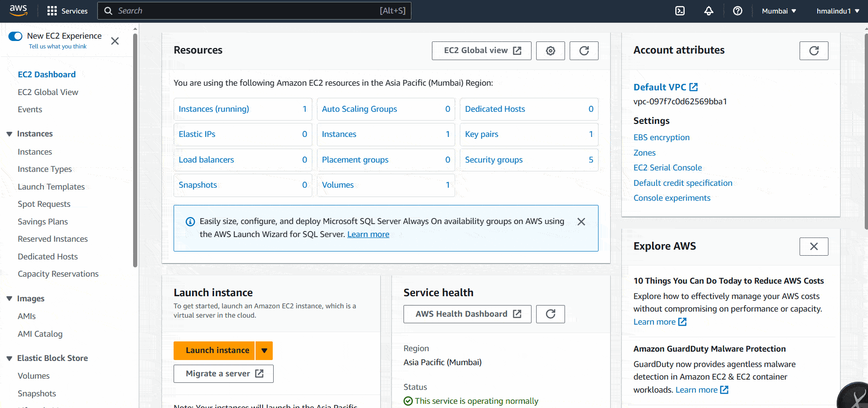
Task: Open the notifications bell
Action: coord(709,11)
